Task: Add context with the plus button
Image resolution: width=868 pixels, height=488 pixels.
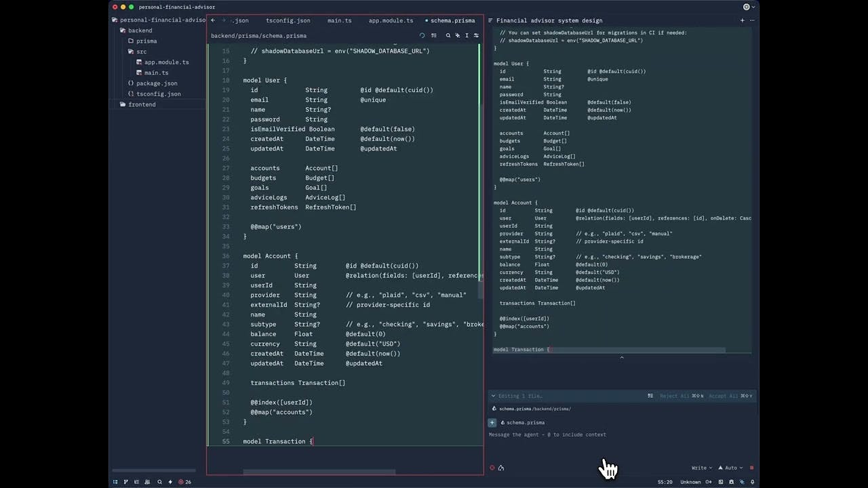Action: click(x=492, y=422)
